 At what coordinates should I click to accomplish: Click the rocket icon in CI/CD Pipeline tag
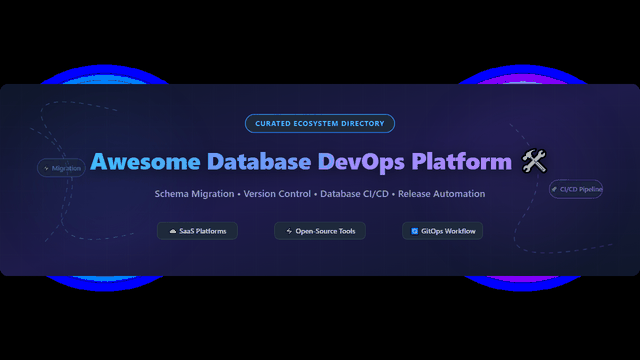(x=554, y=189)
